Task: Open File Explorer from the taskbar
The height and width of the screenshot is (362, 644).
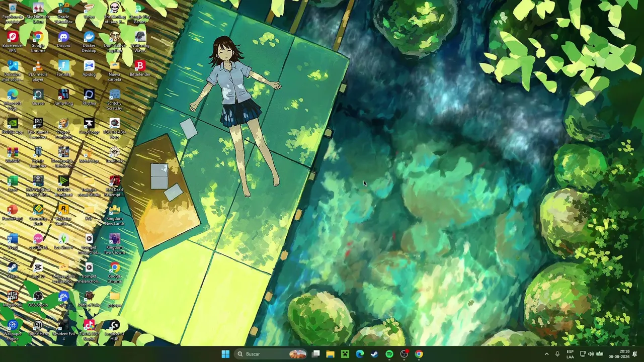Action: (x=330, y=354)
